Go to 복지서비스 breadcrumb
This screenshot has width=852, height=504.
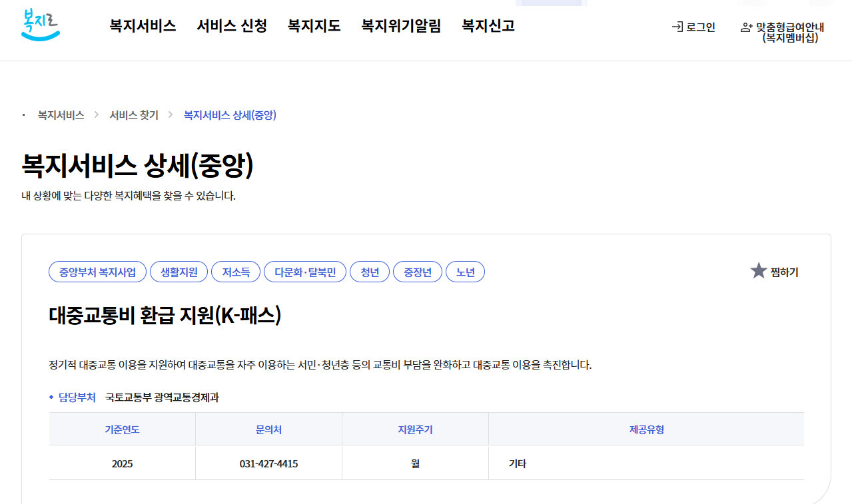61,115
